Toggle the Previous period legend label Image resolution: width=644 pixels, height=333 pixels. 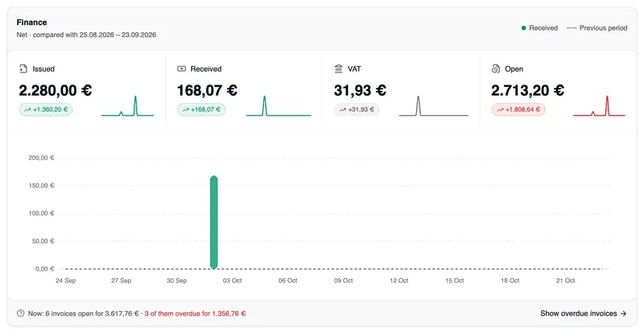click(x=603, y=28)
